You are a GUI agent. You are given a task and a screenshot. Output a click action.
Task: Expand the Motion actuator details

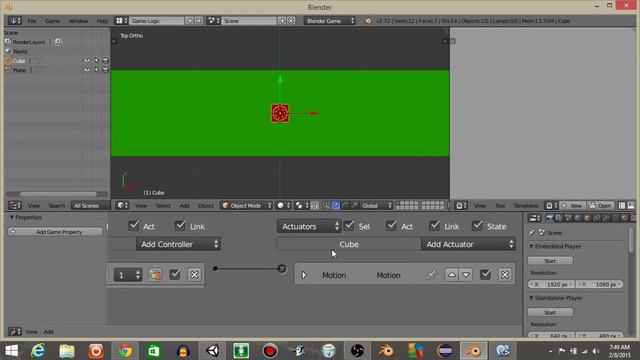click(x=304, y=275)
